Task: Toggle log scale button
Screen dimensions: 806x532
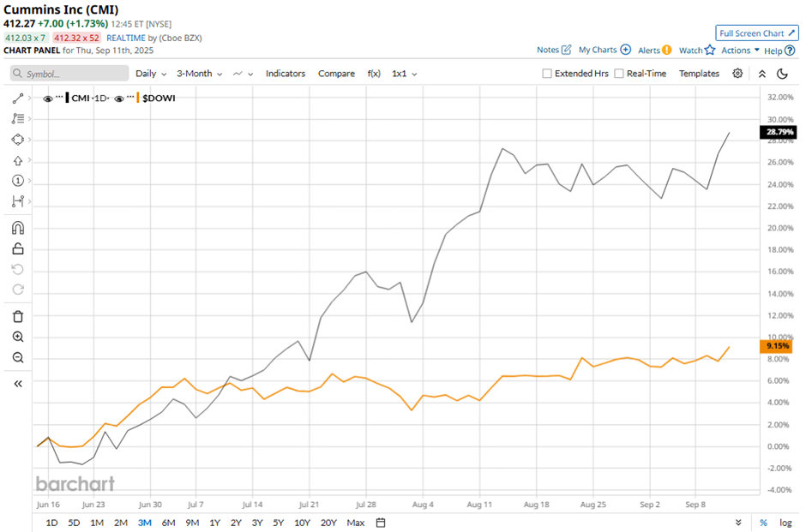Action: pyautogui.click(x=785, y=523)
